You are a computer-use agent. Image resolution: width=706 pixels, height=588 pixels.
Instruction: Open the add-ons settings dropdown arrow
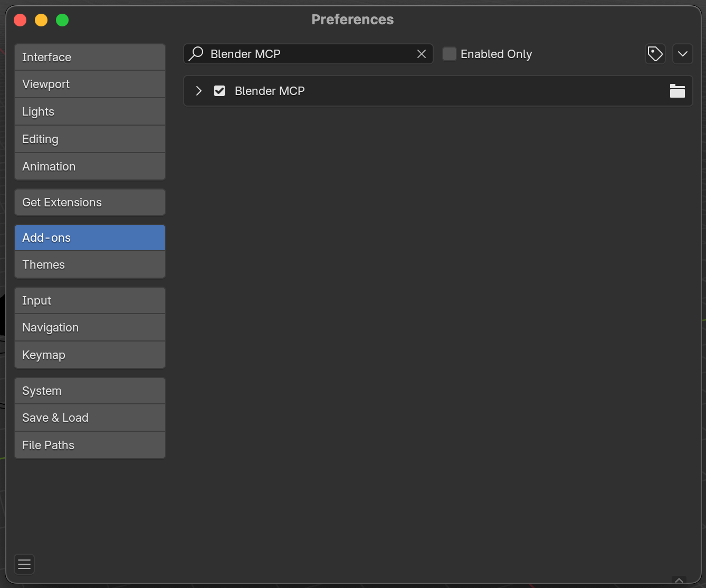(x=682, y=54)
